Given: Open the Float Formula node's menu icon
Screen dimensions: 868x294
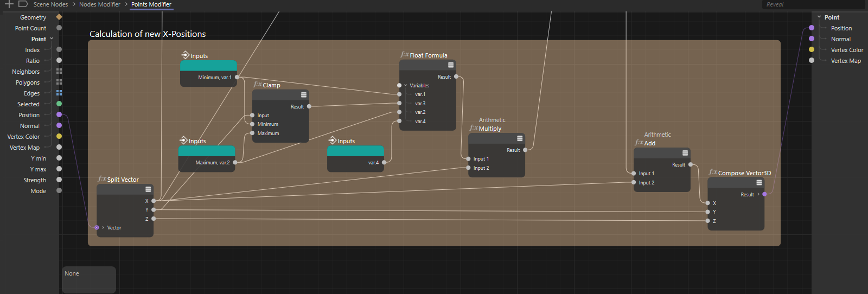Looking at the screenshot, I should click(451, 65).
